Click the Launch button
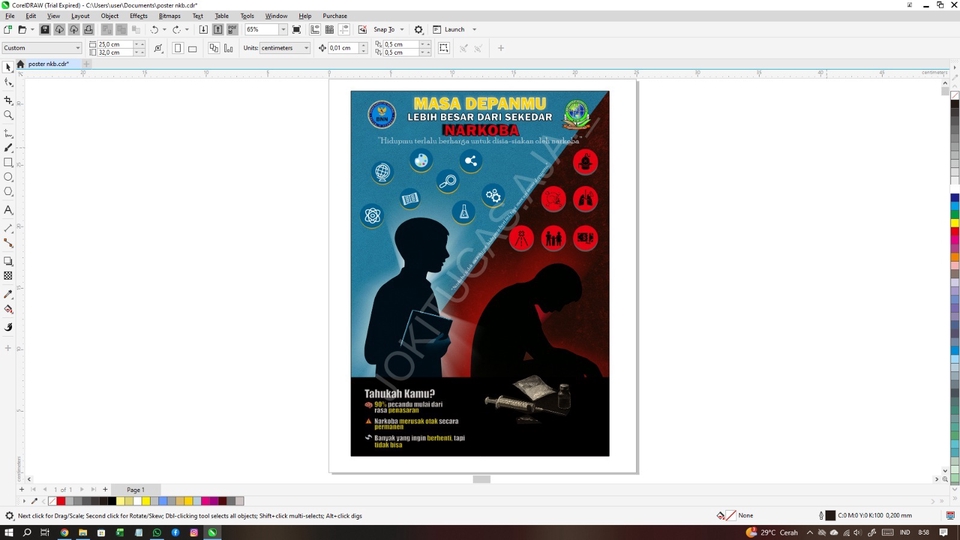 click(454, 30)
